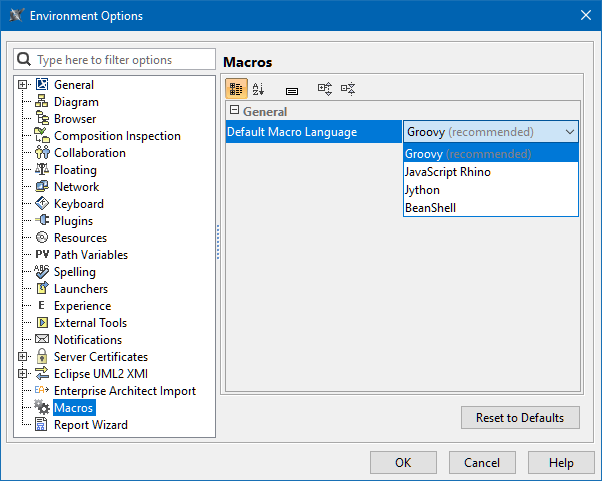Select the Default Macro Language property row
Image resolution: width=602 pixels, height=481 pixels.
click(x=314, y=132)
